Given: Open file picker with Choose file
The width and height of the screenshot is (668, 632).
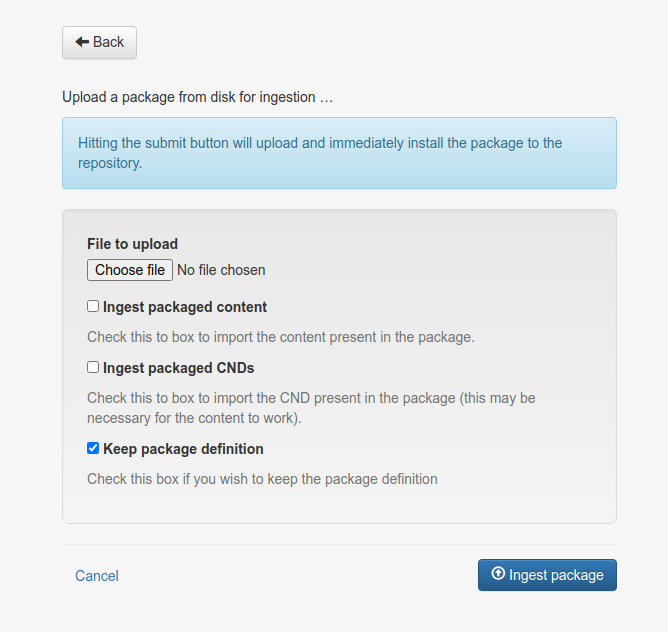Looking at the screenshot, I should (x=130, y=270).
